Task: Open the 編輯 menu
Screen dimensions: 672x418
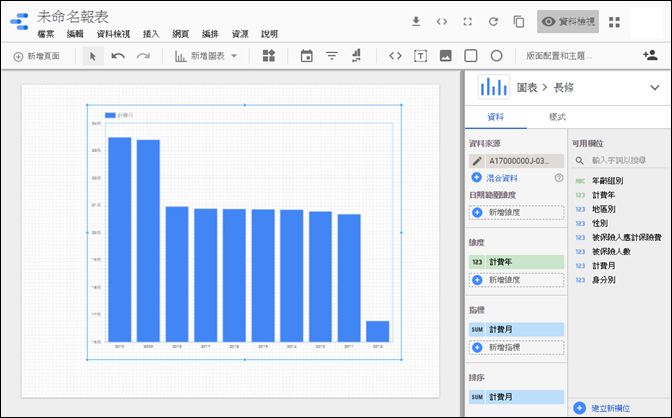Action: pyautogui.click(x=75, y=34)
